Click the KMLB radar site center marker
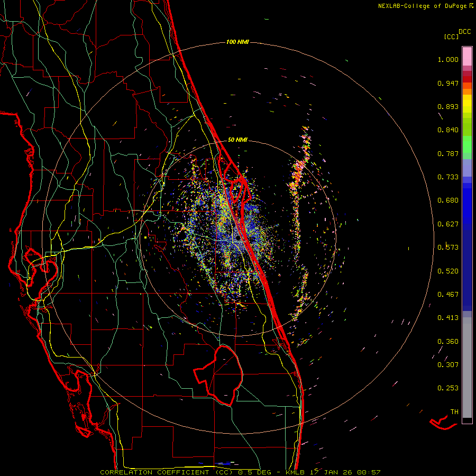 [239, 239]
